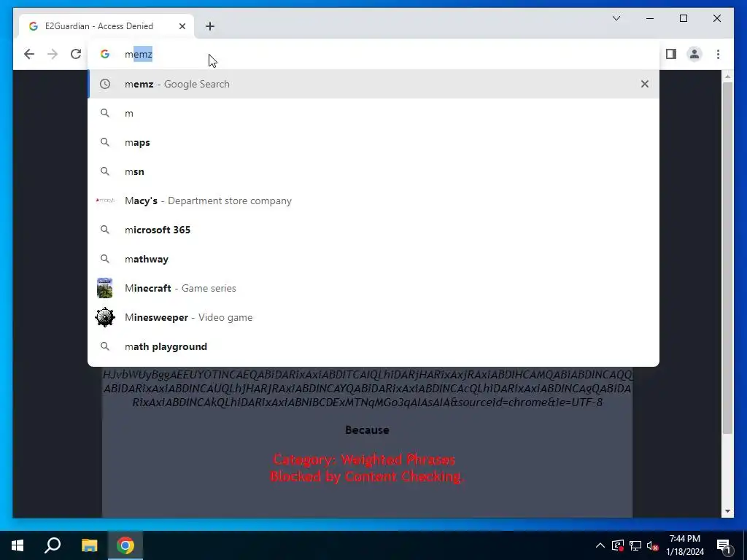Choose the memz - Google Search suggestion

click(373, 84)
